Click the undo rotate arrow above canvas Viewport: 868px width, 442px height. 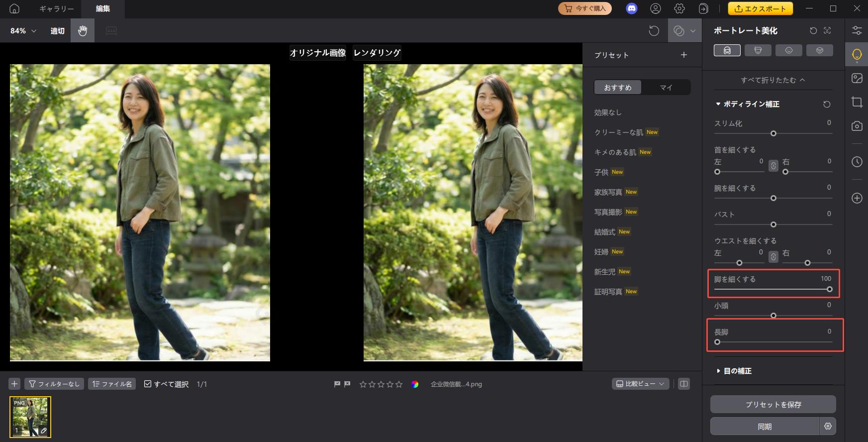pyautogui.click(x=654, y=31)
